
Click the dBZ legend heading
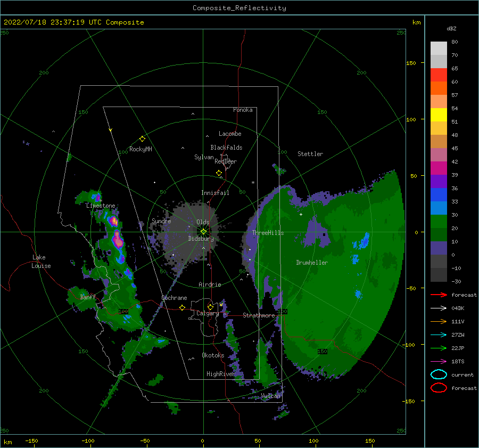tap(451, 28)
